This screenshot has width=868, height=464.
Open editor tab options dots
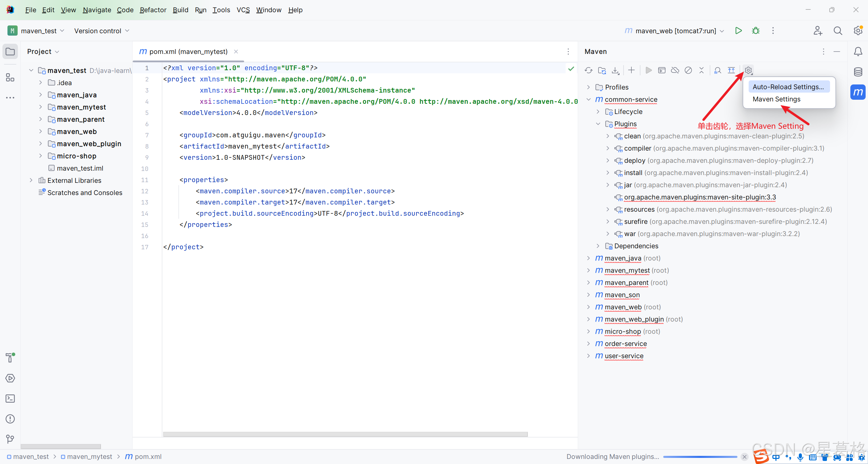[568, 52]
